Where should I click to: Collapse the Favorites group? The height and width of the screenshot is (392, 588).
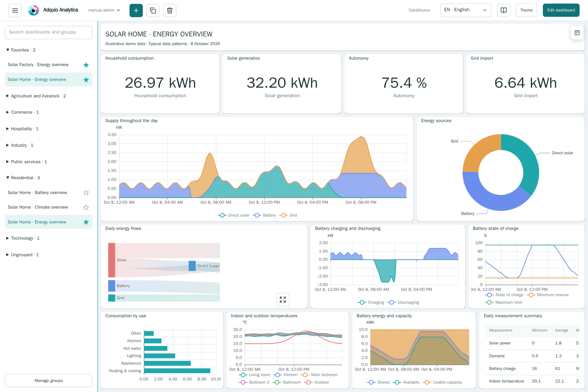21,50
